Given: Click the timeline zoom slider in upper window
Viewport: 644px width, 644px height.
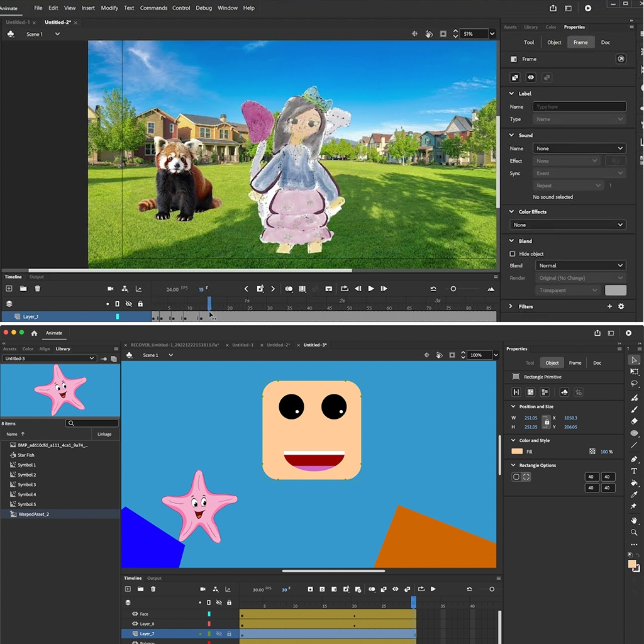Looking at the screenshot, I should click(453, 289).
